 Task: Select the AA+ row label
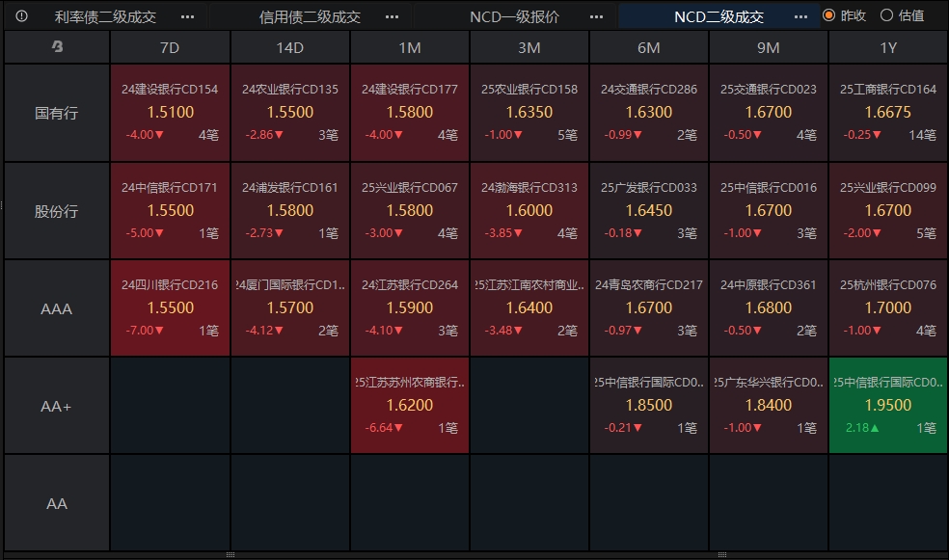pos(56,406)
